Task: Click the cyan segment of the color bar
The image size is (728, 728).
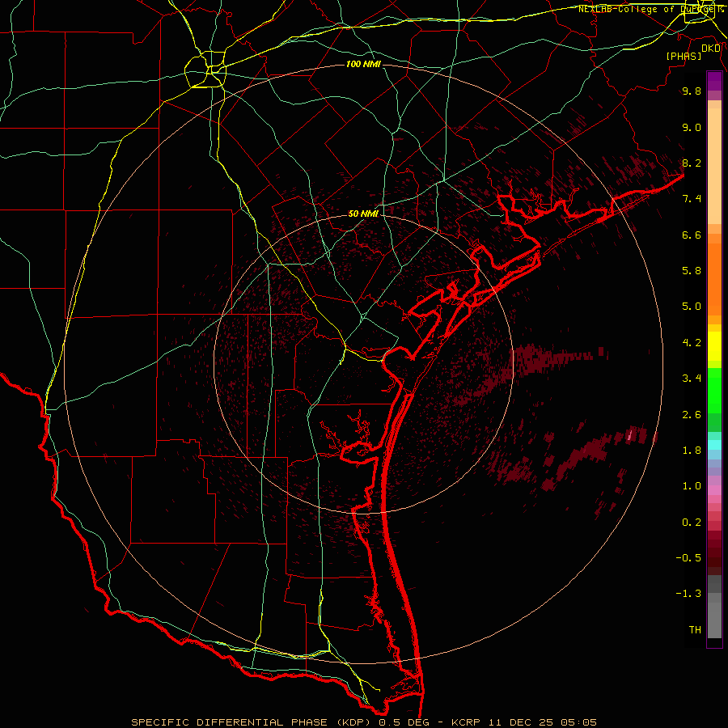Action: (714, 445)
